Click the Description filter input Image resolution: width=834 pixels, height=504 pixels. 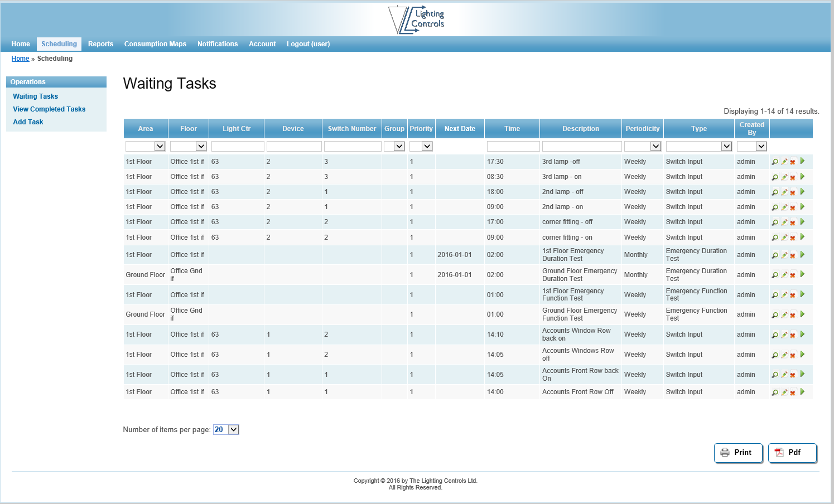[x=582, y=146]
